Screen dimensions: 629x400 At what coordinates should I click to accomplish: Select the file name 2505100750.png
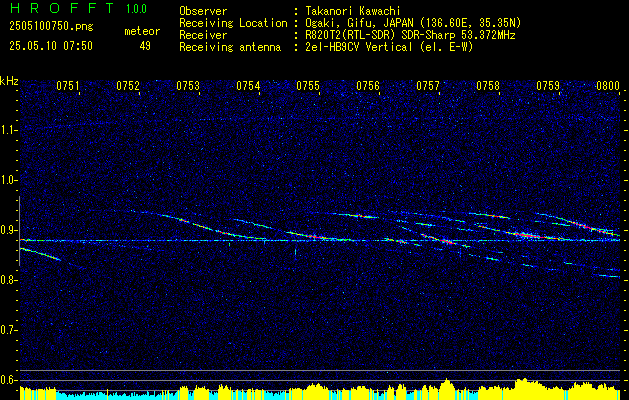pyautogui.click(x=51, y=27)
